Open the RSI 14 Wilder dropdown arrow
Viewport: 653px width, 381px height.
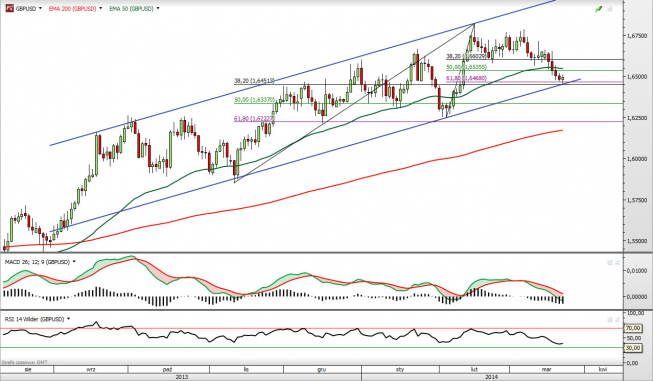68,319
